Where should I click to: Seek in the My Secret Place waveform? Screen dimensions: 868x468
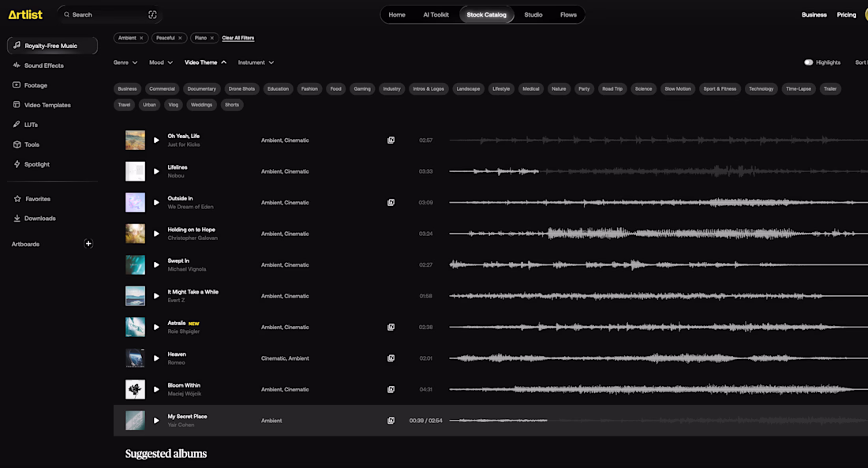[x=658, y=421]
